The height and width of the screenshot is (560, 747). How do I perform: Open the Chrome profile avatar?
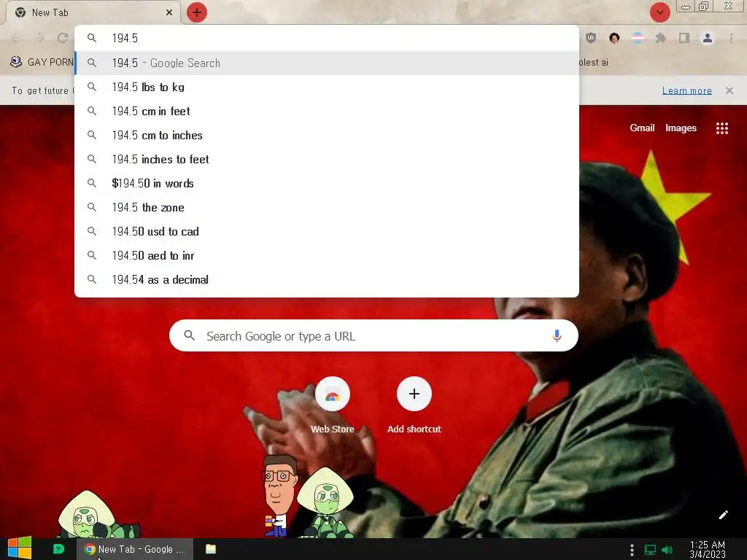pos(708,38)
